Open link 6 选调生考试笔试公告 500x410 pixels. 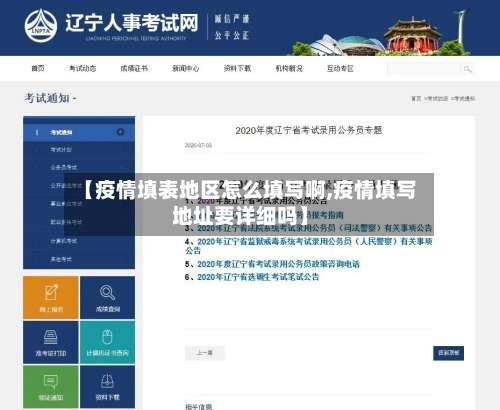click(258, 277)
